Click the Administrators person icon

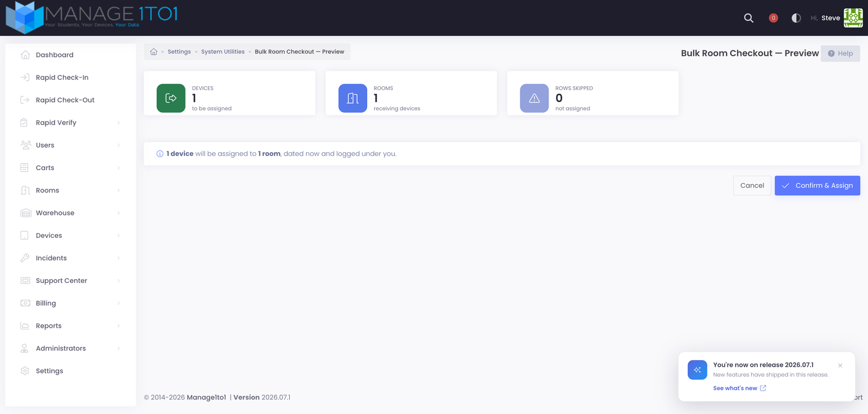(x=25, y=348)
